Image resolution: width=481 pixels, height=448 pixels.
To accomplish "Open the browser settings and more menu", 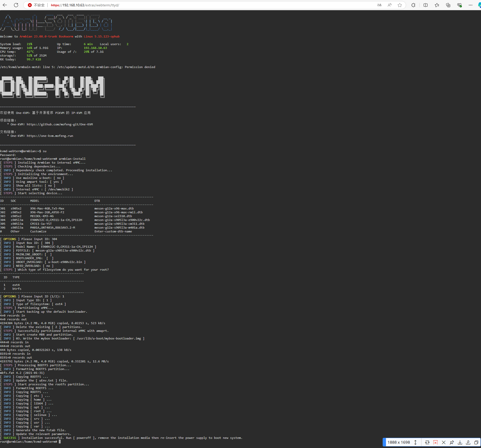I will [x=471, y=5].
